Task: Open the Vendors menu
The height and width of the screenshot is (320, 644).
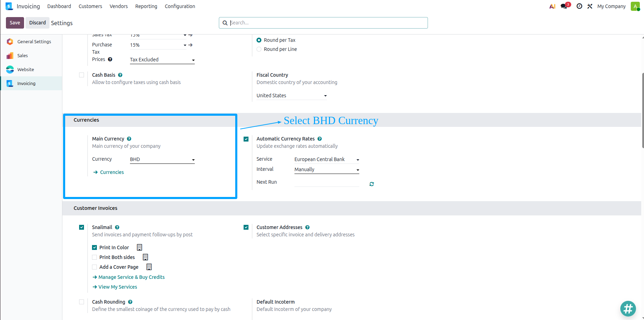Action: 118,6
